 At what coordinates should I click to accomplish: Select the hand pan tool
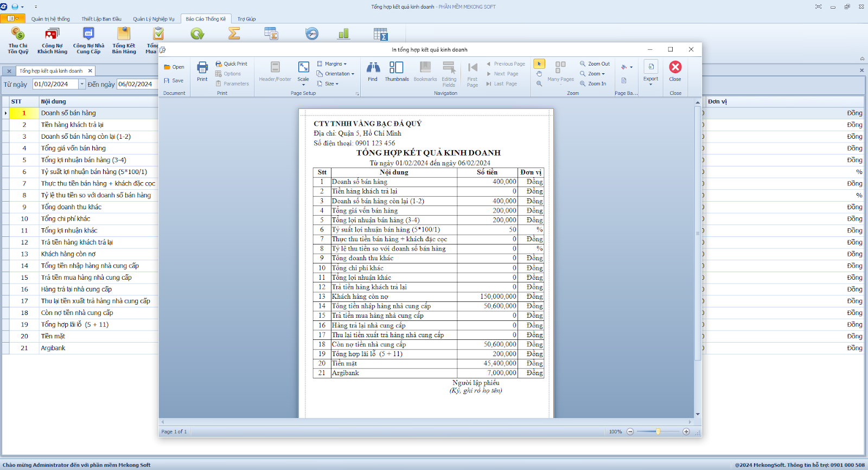point(539,74)
